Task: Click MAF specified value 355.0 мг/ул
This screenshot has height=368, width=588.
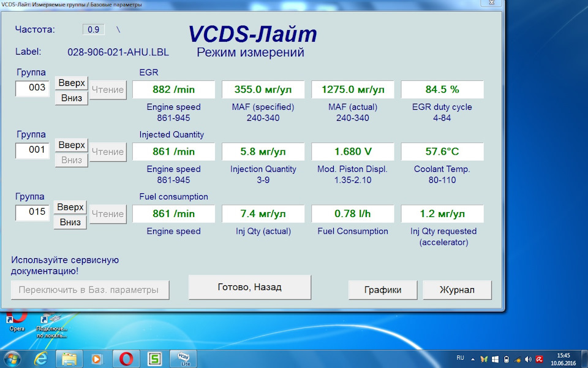Action: pyautogui.click(x=263, y=90)
